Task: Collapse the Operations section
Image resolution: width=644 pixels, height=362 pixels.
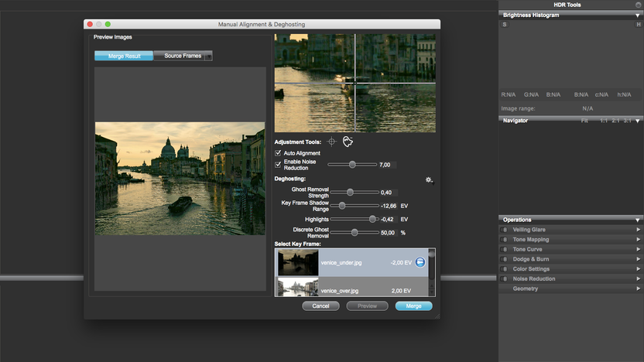Action: point(638,220)
